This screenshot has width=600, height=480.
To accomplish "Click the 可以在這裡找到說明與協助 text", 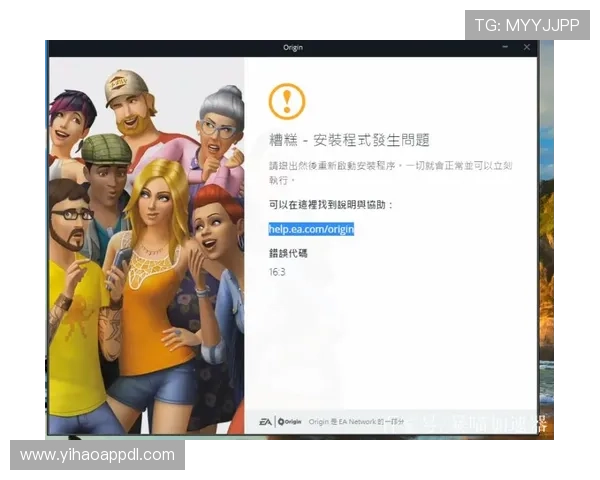I will pyautogui.click(x=332, y=204).
